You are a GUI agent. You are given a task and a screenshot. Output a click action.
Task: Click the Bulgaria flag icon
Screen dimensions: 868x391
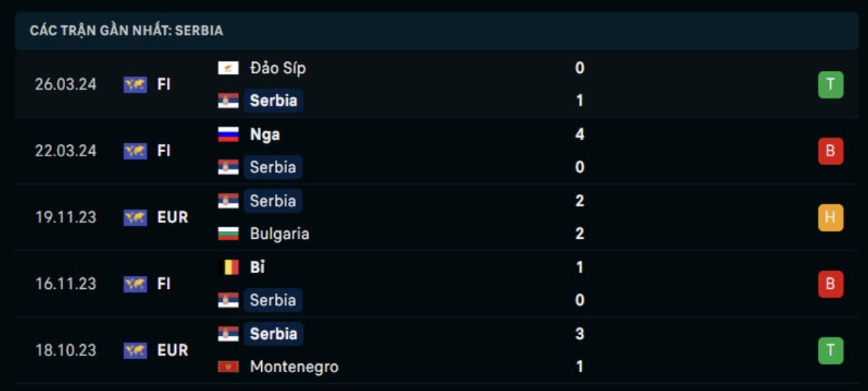point(228,234)
